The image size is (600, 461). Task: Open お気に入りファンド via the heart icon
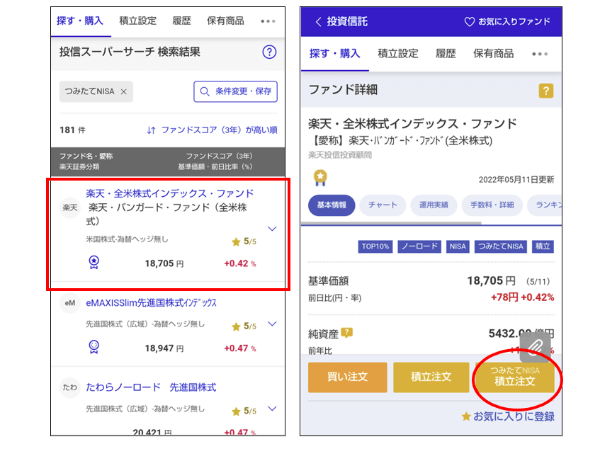(470, 22)
